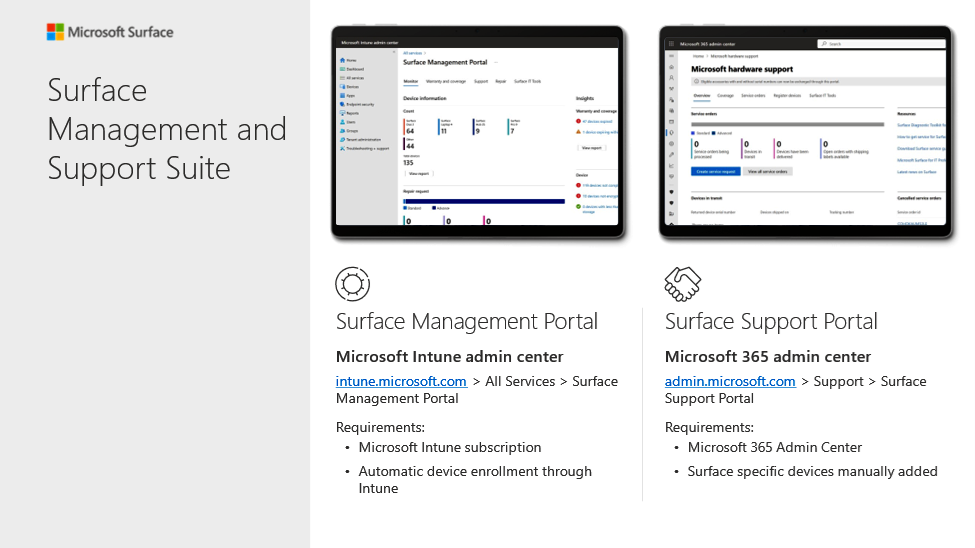The height and width of the screenshot is (548, 975).
Task: Open the admin.microsoft.com link
Action: [730, 381]
